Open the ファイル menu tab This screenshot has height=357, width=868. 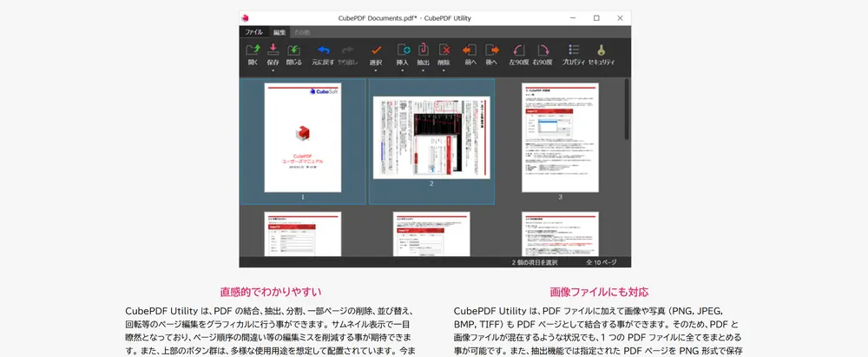click(254, 32)
